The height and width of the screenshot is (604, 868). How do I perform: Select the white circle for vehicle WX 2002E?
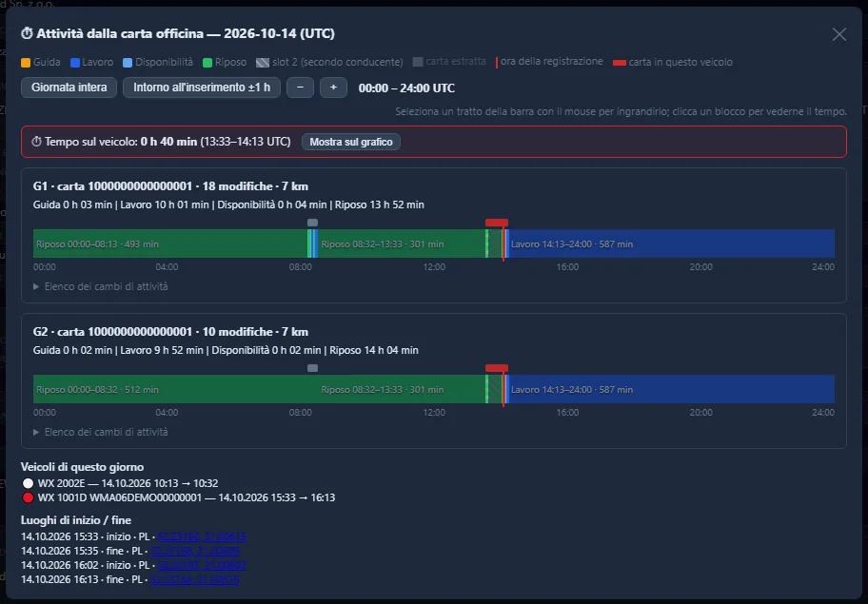(x=28, y=483)
